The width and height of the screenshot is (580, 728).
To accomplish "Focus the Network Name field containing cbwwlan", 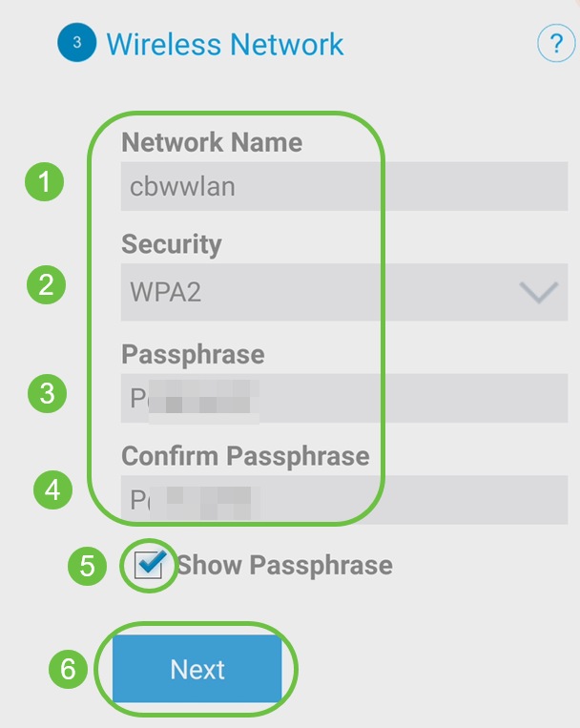I will 343,186.
